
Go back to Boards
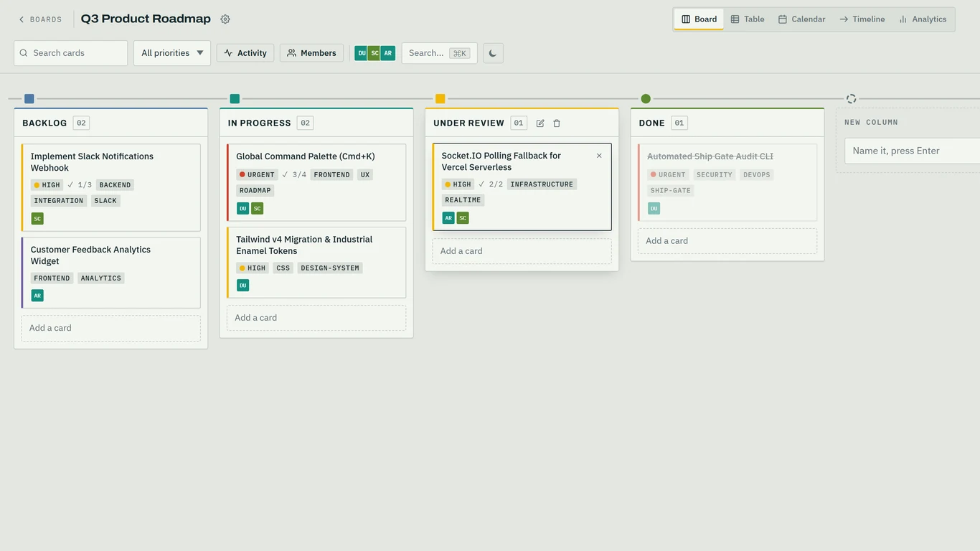coord(40,19)
